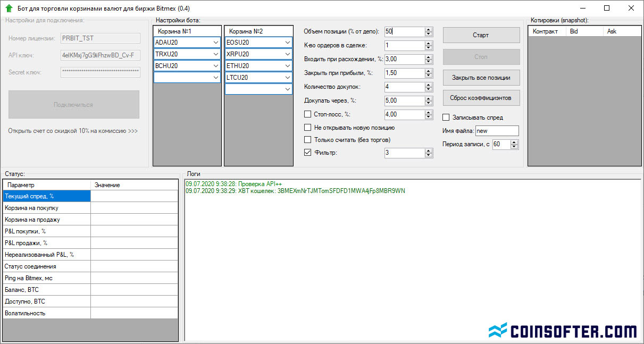Click the Bid column header
Screen dimensions: 644x344
pyautogui.click(x=584, y=31)
